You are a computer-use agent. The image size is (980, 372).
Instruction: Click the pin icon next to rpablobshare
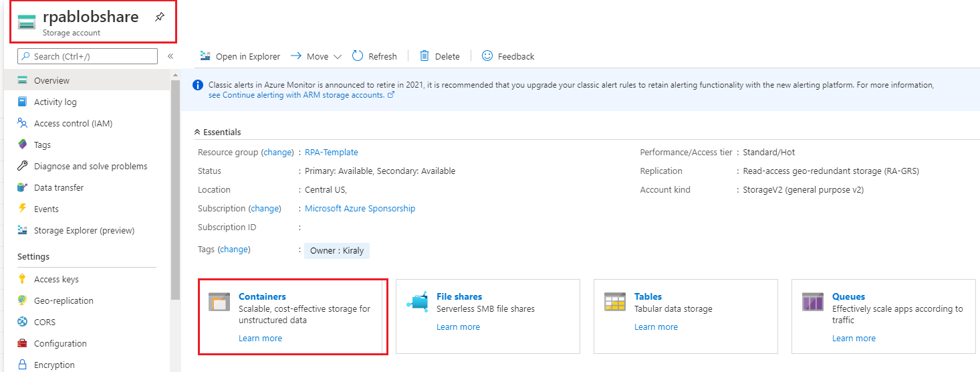159,17
